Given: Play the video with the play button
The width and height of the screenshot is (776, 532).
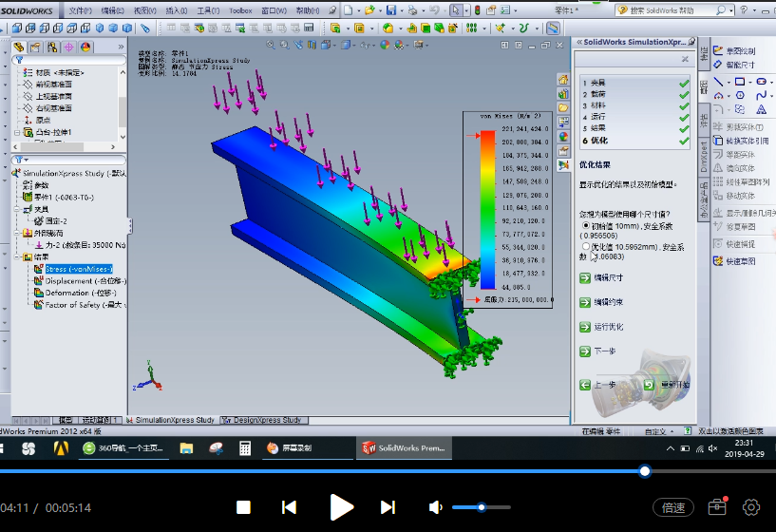Looking at the screenshot, I should (341, 507).
